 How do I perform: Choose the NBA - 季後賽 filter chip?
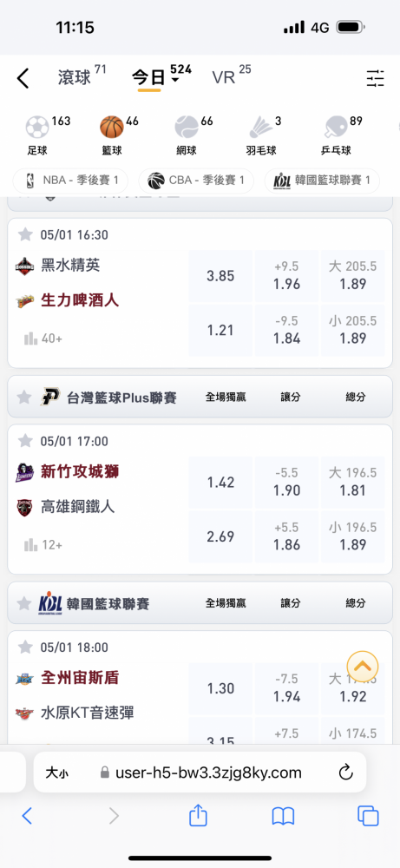70,181
